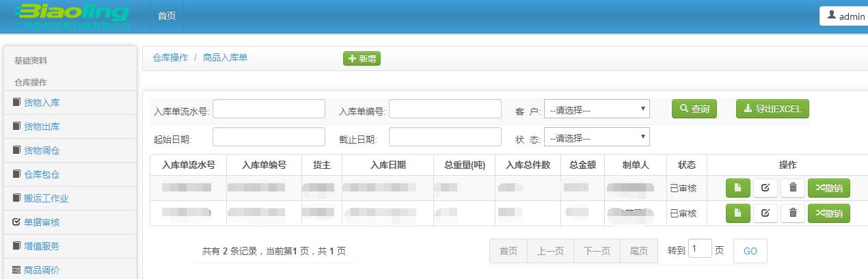Click the trash delete icon in first row
This screenshot has height=279, width=868.
pyautogui.click(x=792, y=187)
